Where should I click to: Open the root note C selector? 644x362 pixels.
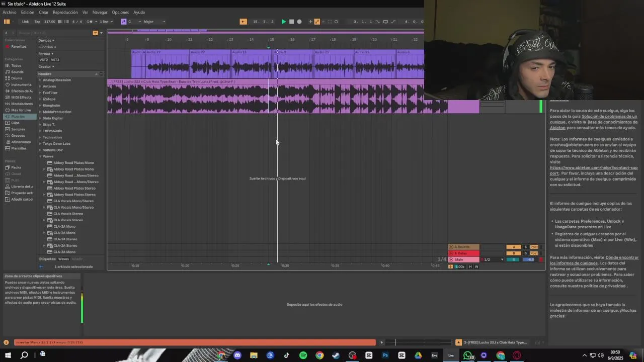(134, 22)
